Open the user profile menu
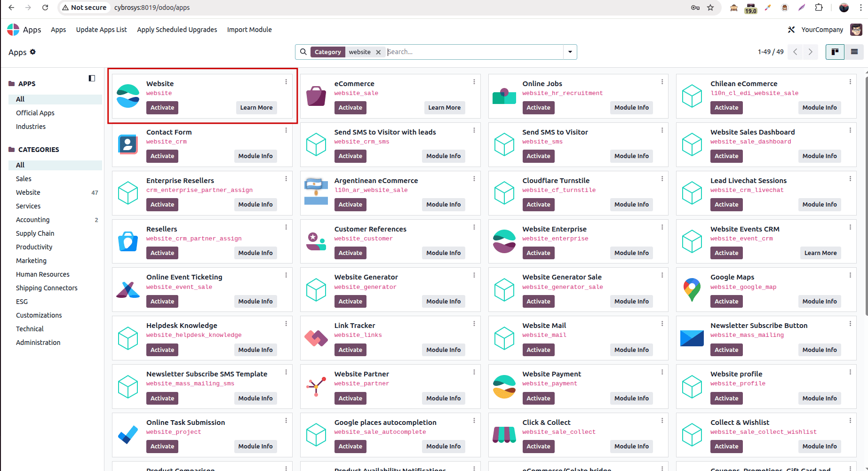The width and height of the screenshot is (868, 471). point(857,29)
